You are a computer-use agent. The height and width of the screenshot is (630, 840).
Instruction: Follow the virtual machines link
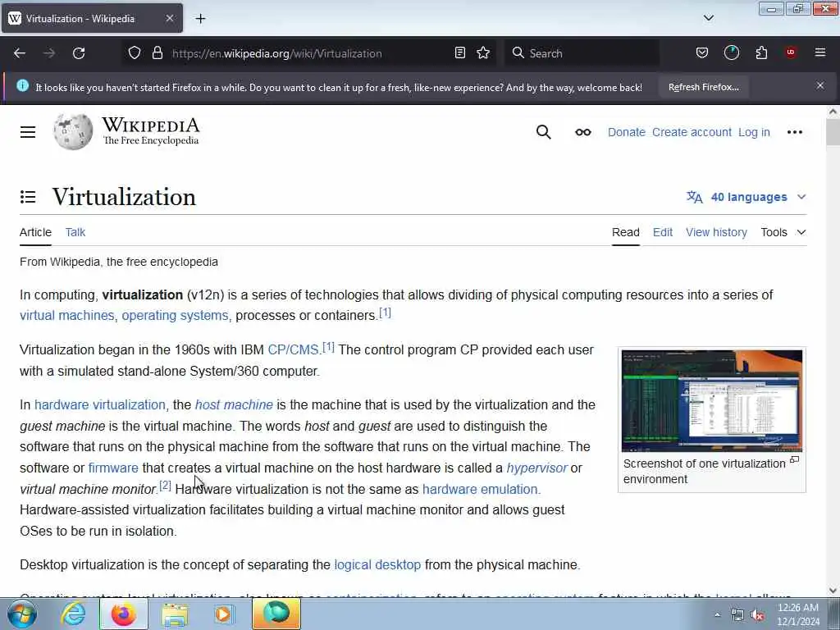(x=67, y=316)
